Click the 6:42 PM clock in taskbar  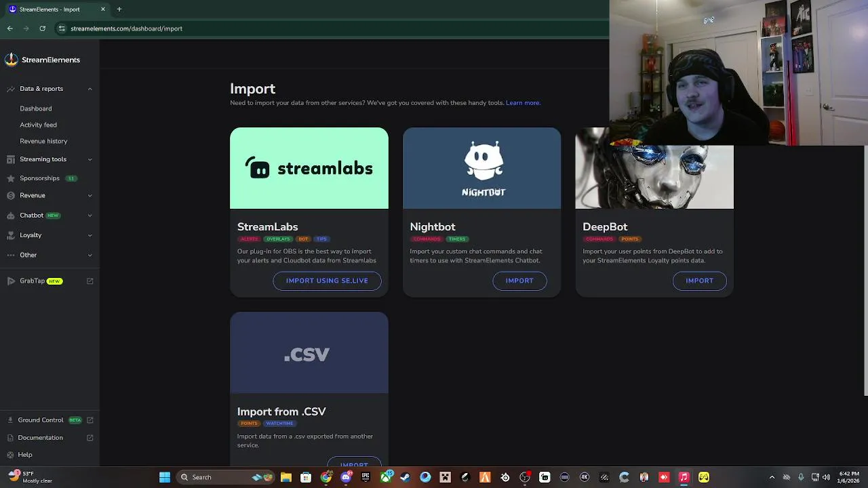pyautogui.click(x=849, y=477)
